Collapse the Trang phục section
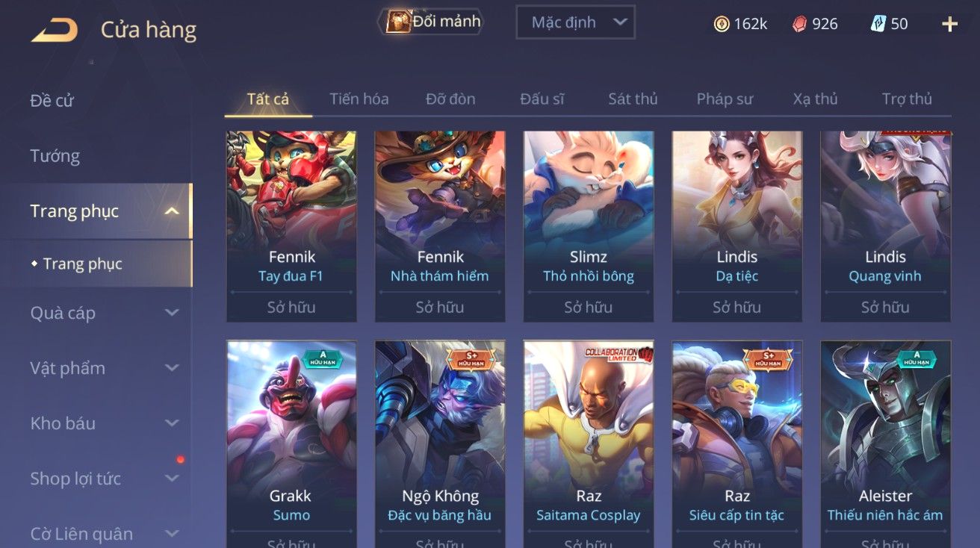This screenshot has width=980, height=548. 172,211
